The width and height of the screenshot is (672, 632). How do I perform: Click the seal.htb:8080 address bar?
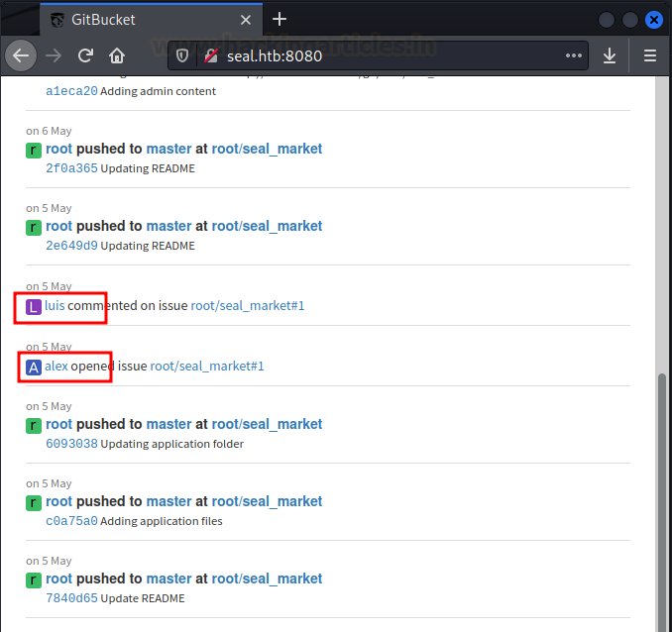click(x=378, y=55)
